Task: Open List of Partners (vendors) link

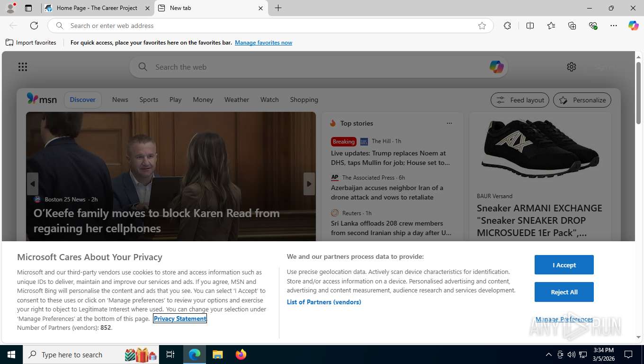Action: coord(324,302)
